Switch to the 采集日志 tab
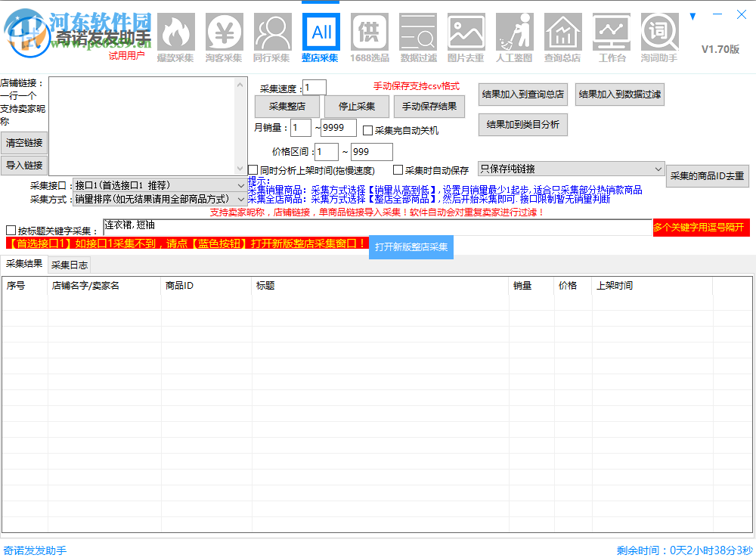 [x=70, y=265]
